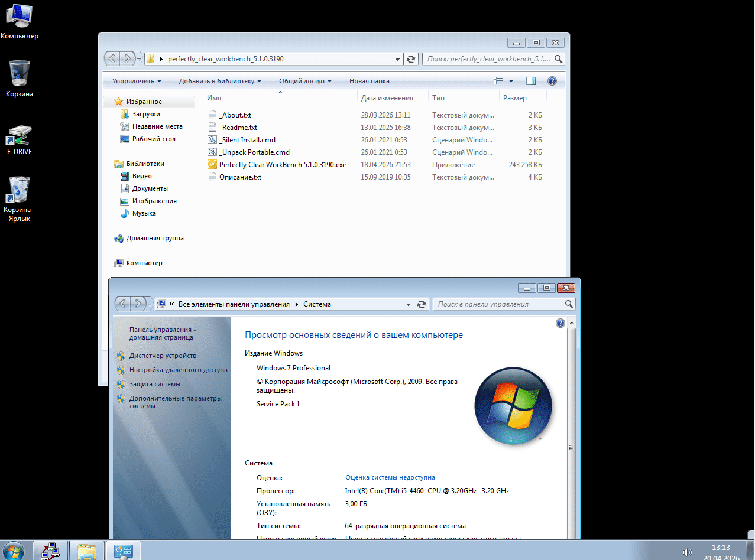Open the Общий доступ menu
The width and height of the screenshot is (755, 560).
click(x=305, y=81)
